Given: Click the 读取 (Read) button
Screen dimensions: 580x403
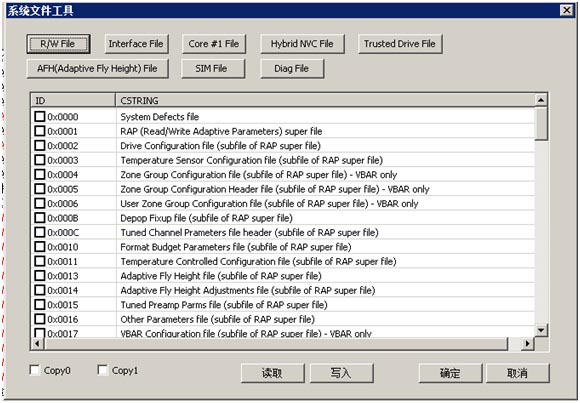Looking at the screenshot, I should coord(273,373).
